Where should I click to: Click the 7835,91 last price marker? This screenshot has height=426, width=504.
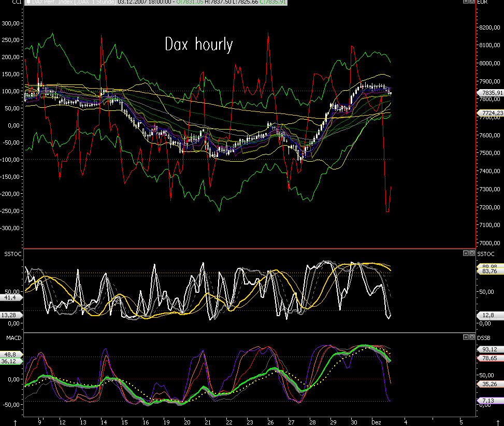coord(491,93)
